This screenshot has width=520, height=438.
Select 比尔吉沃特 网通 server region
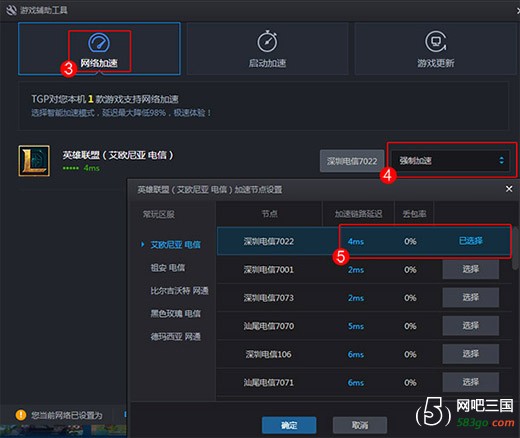coord(179,291)
